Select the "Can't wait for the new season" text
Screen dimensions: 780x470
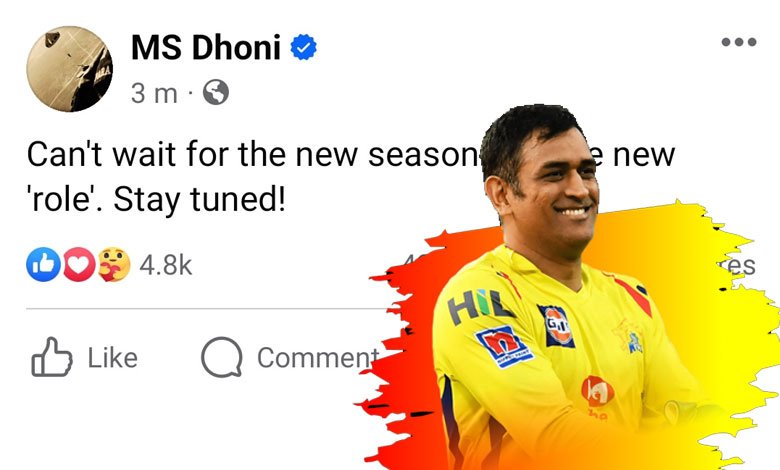[252, 154]
